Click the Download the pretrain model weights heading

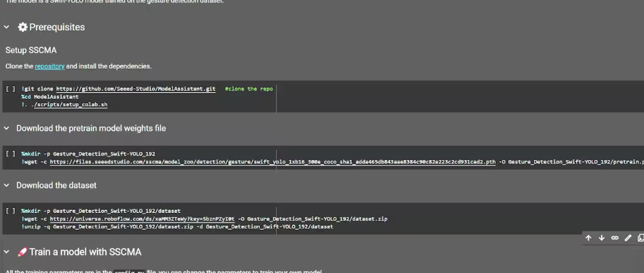tap(91, 128)
